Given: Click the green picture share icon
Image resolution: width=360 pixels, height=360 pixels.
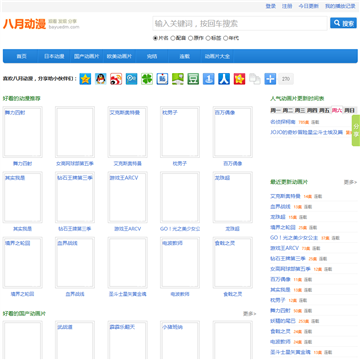Looking at the screenshot, I should tap(178, 79).
